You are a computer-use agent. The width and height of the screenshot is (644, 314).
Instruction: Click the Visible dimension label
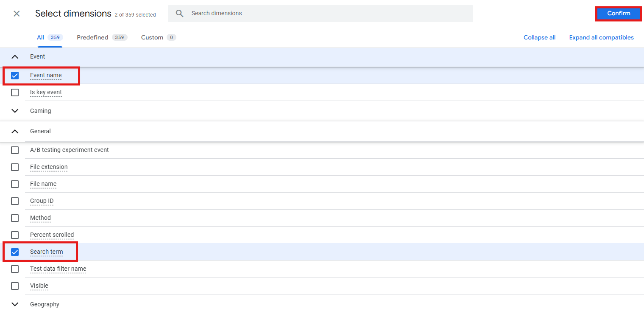39,286
